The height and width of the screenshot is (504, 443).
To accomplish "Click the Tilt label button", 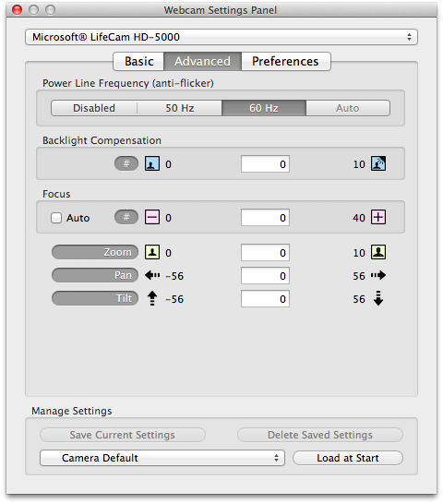I will pos(95,298).
